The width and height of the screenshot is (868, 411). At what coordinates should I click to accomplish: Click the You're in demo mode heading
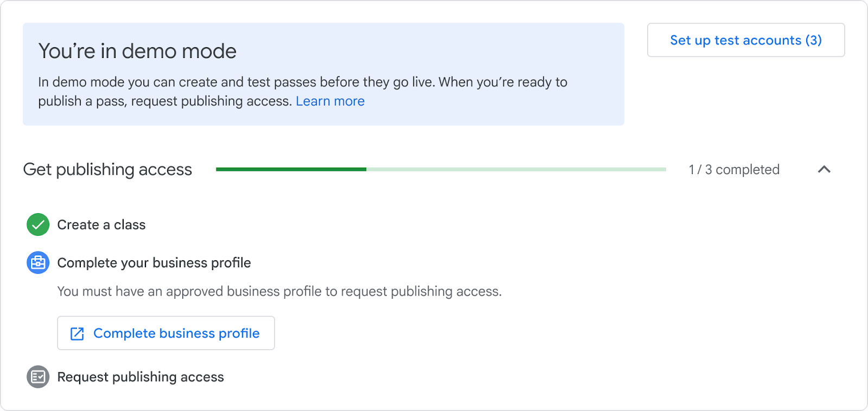coord(137,51)
